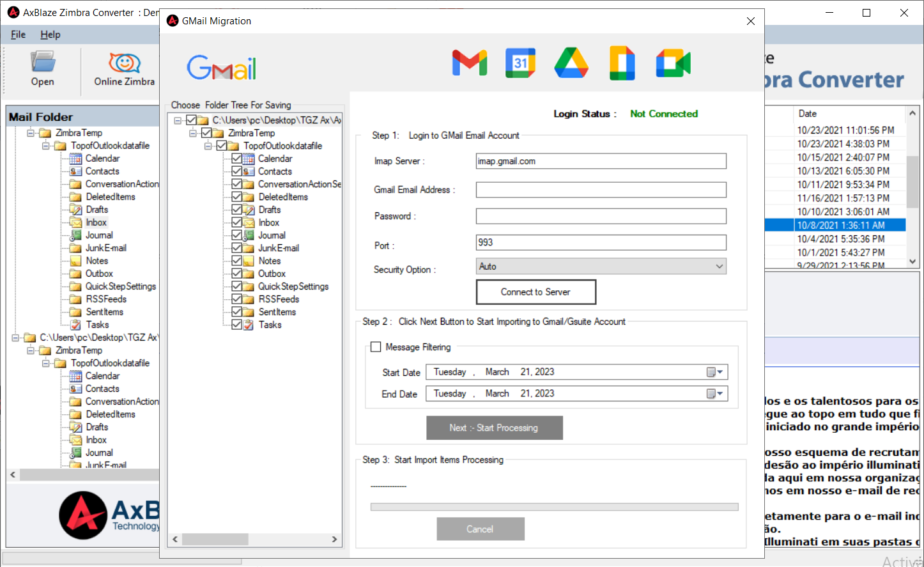Uncheck the Contacts folder checkbox
The width and height of the screenshot is (924, 567).
236,171
